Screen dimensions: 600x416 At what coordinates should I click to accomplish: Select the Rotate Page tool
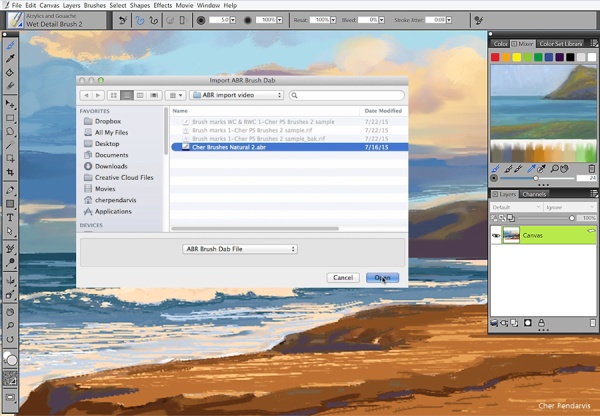point(10,339)
